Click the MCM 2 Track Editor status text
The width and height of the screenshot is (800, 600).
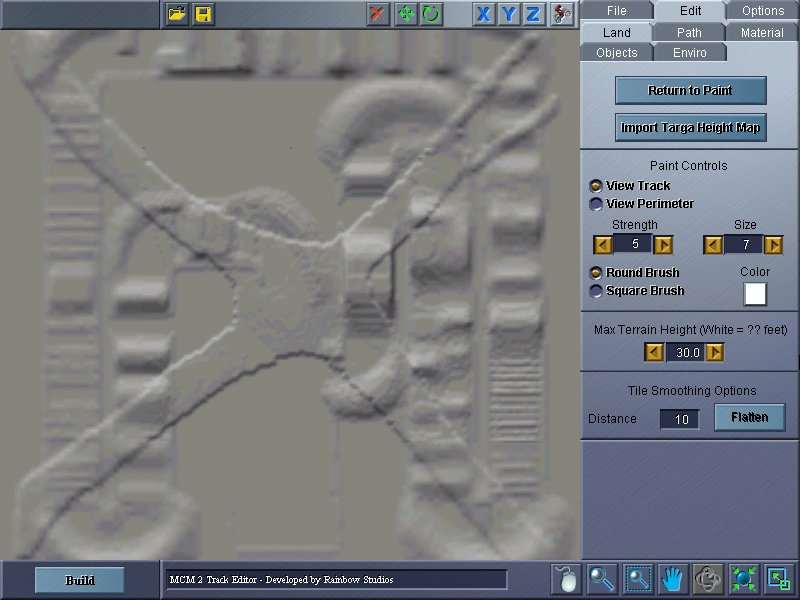pyautogui.click(x=282, y=580)
